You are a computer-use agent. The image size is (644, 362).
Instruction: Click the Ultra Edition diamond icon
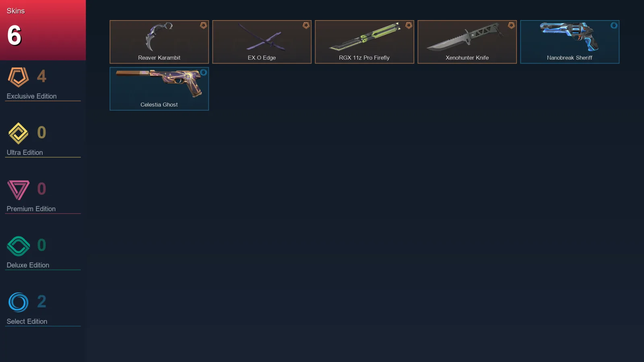[x=18, y=133]
